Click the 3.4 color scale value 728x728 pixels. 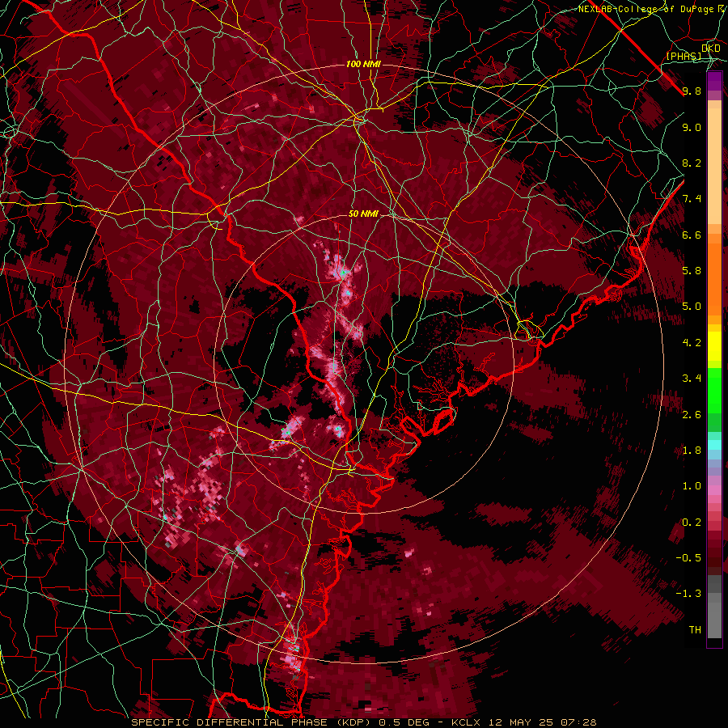(x=692, y=379)
